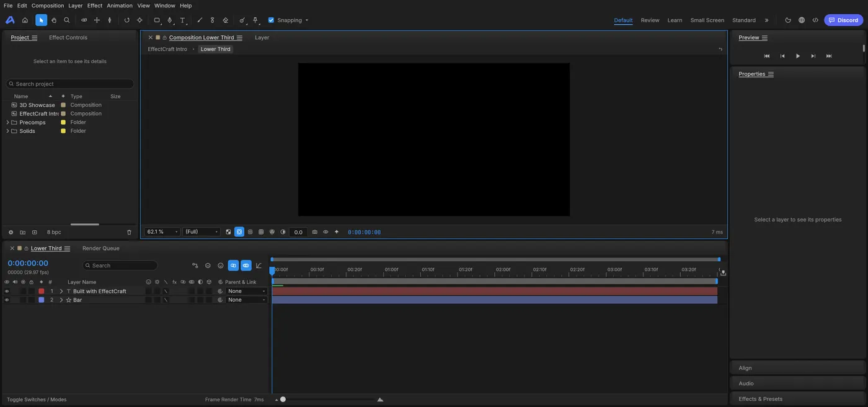Select the Zoom magnifier tool
The width and height of the screenshot is (868, 407).
(67, 20)
